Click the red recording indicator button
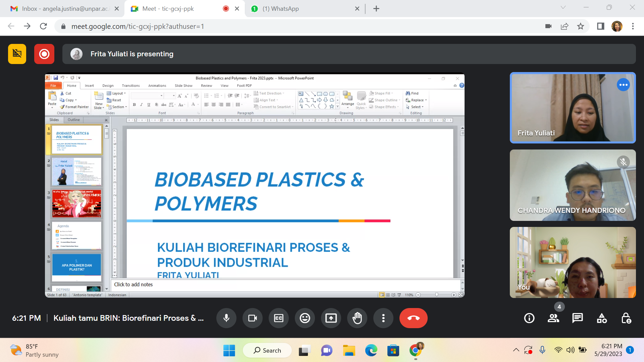Screen dimensions: 644x362 click(44, 54)
